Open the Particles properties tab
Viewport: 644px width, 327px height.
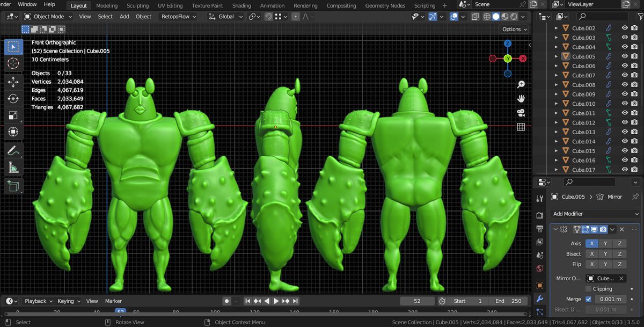click(540, 311)
